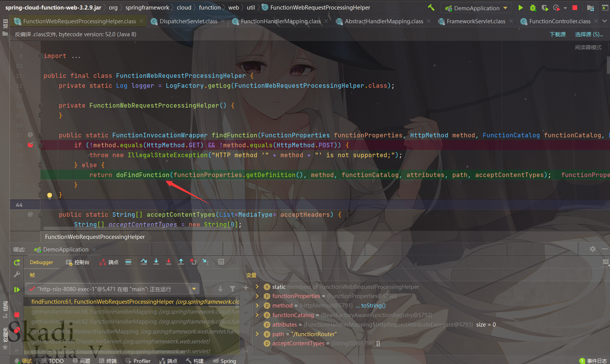View breakpoints with the red double-dot icon
Screen dimensions: 610x364
click(x=17, y=330)
